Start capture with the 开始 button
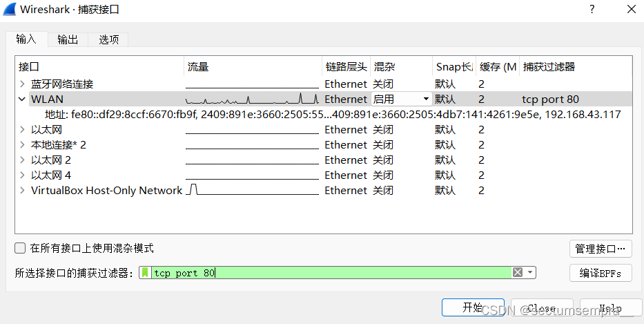Image resolution: width=644 pixels, height=324 pixels. [473, 307]
